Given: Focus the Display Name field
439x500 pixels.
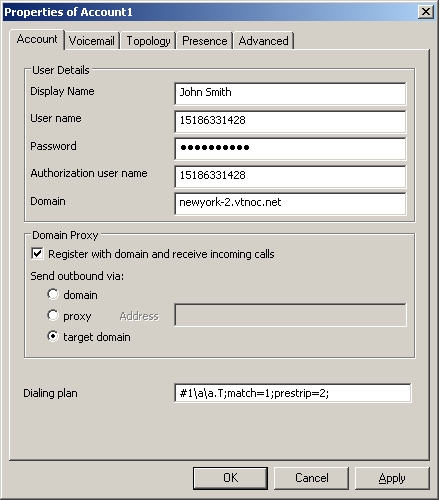Looking at the screenshot, I should click(x=290, y=93).
